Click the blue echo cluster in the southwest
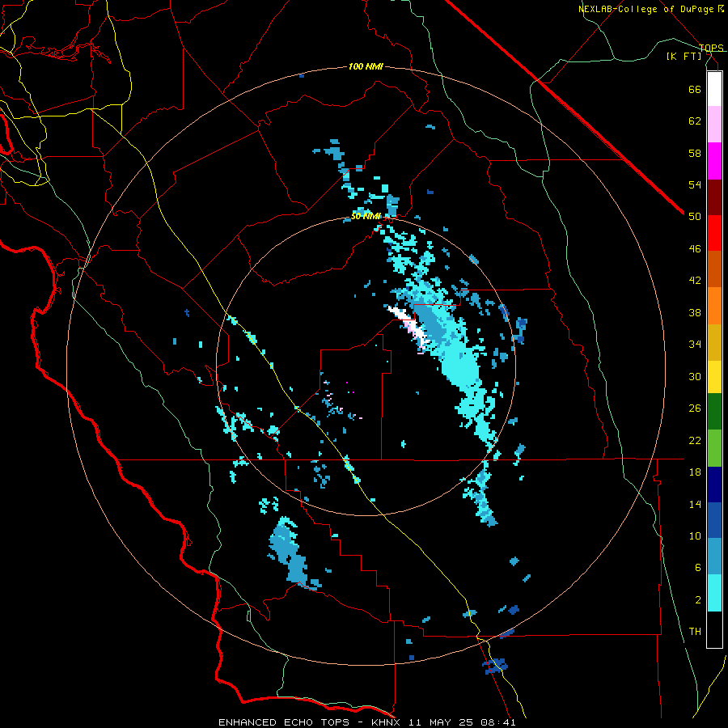Image resolution: width=728 pixels, height=728 pixels. click(290, 554)
